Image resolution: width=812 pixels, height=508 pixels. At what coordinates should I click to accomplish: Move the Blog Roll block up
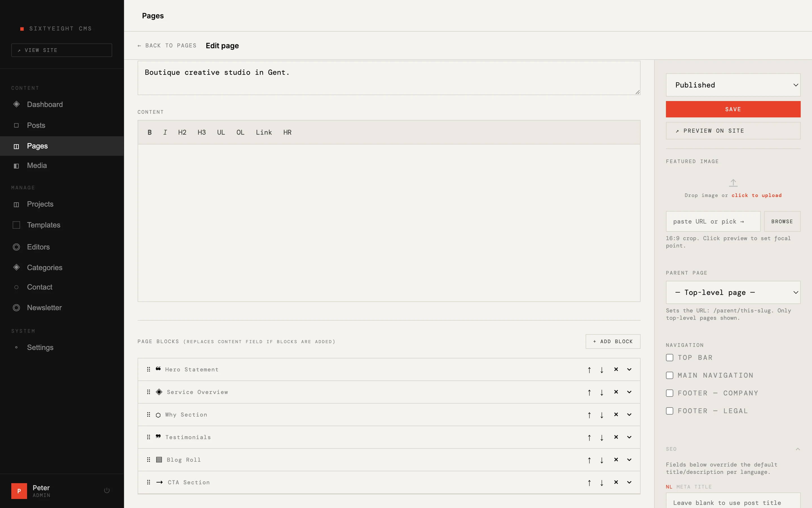point(589,460)
